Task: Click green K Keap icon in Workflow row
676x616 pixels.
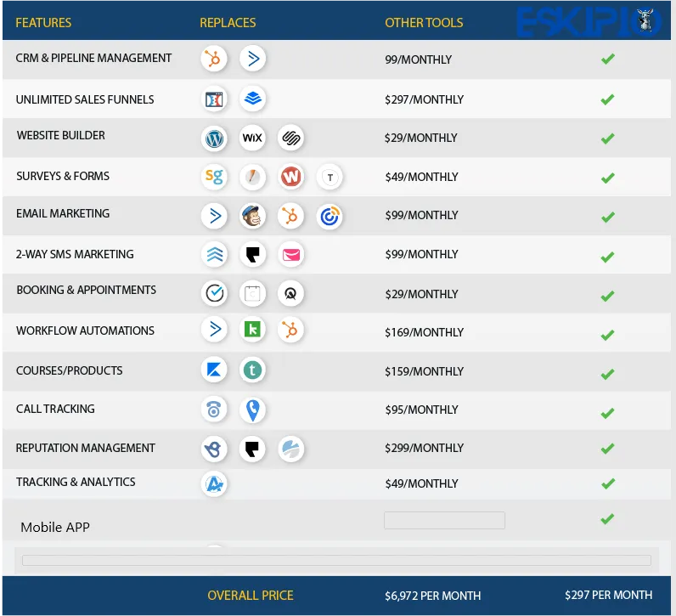Action: coord(252,330)
